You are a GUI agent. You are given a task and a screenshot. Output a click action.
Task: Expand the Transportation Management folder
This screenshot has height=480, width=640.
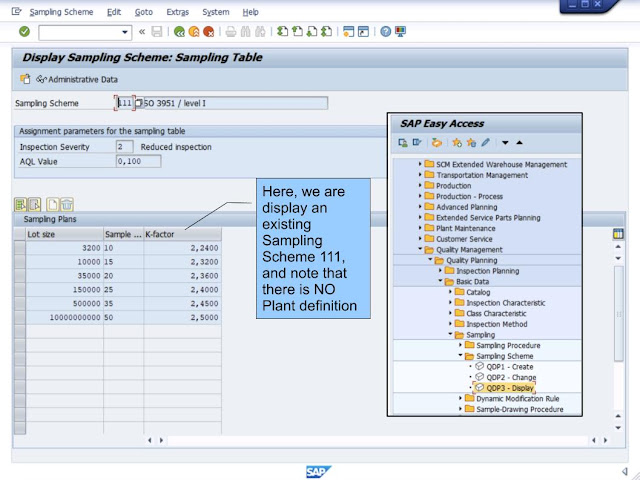pos(420,175)
